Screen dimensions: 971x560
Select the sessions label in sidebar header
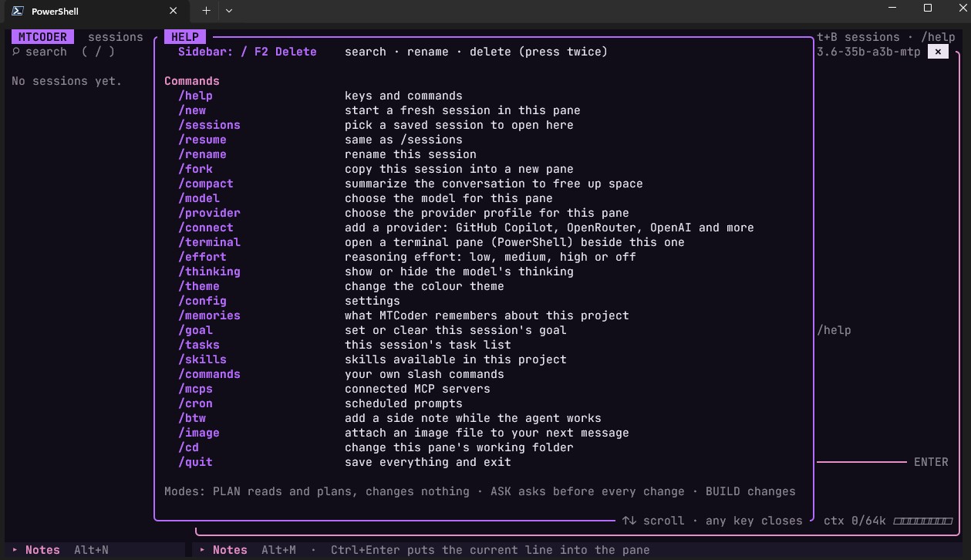(116, 37)
